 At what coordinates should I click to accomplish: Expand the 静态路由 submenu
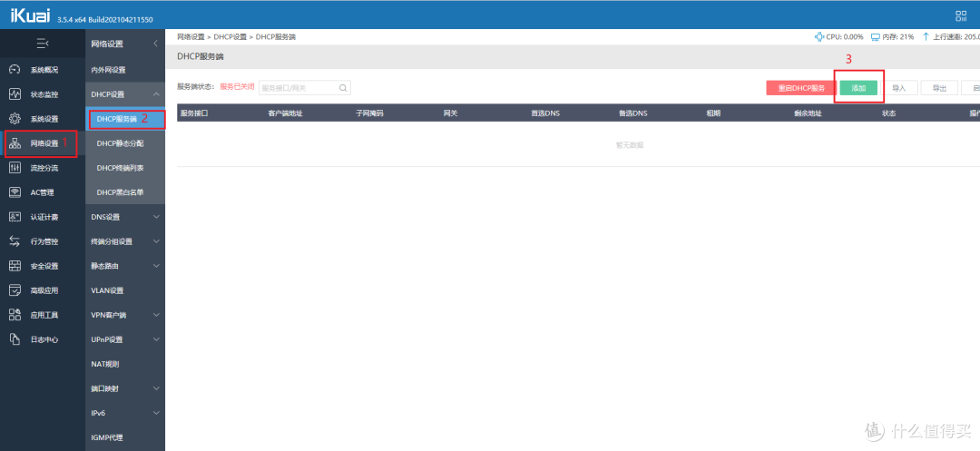point(156,266)
